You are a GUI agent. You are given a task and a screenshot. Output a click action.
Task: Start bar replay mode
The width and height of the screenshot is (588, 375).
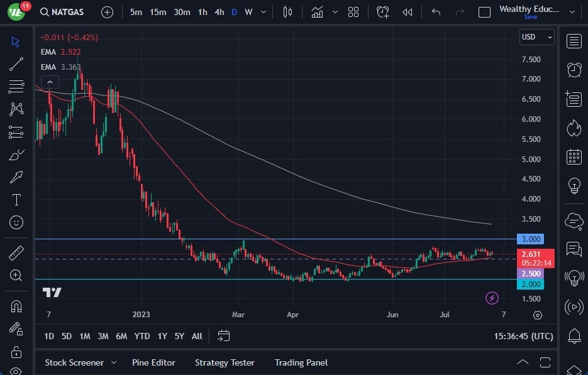coord(408,13)
